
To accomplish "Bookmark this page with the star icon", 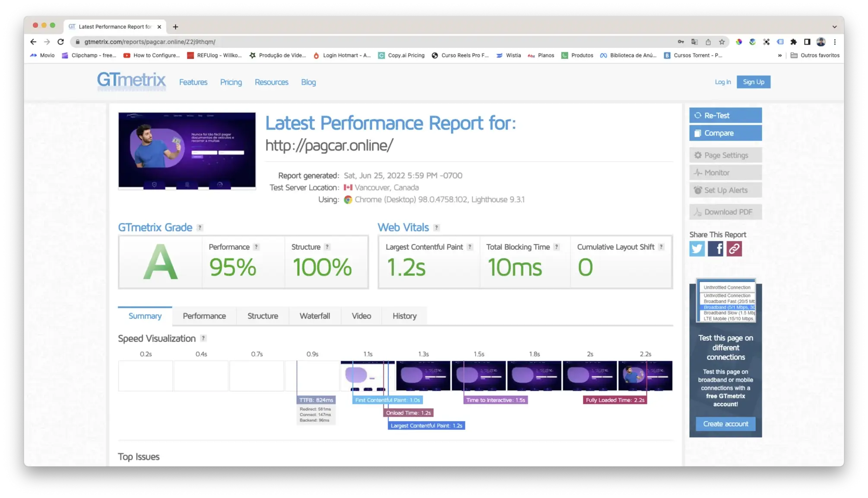I will tap(722, 42).
